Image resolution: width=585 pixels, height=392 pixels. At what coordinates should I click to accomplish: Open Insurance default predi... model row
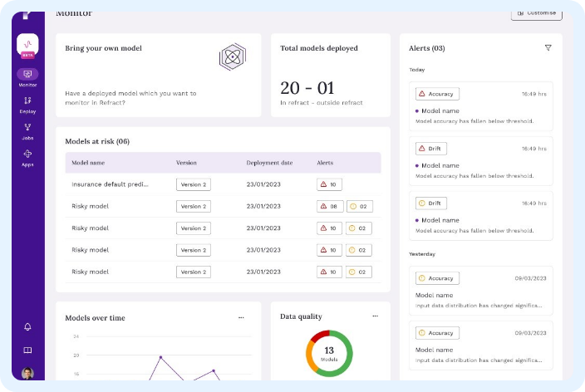point(223,184)
